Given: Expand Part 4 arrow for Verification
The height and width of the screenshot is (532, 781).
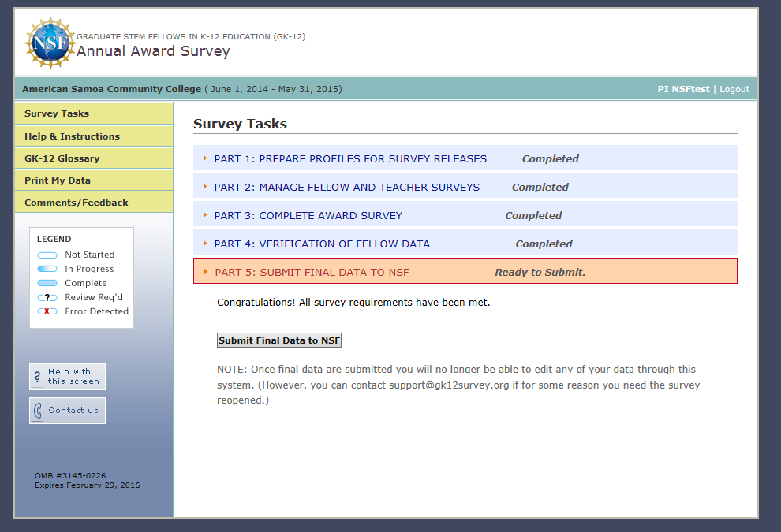Looking at the screenshot, I should point(205,244).
